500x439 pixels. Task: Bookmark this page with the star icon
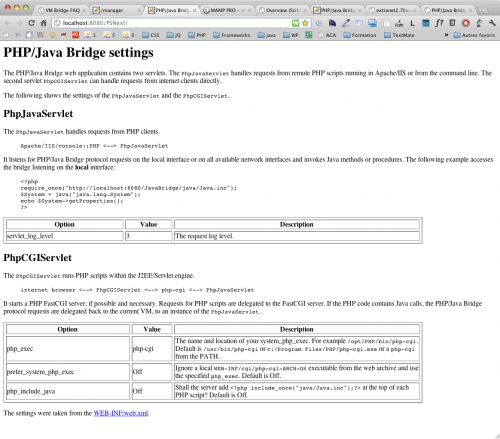305,23
